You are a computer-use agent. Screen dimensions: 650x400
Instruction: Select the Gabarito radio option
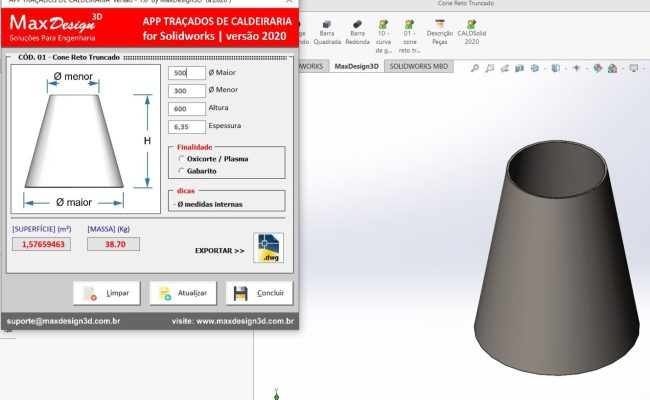tap(180, 170)
